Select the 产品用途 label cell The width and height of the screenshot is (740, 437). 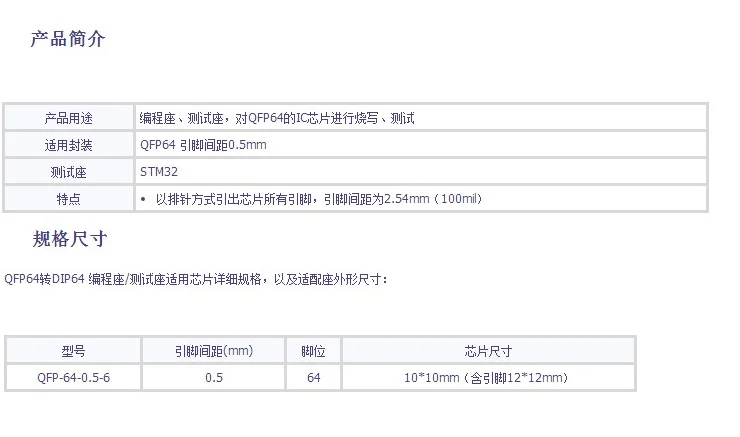(x=69, y=118)
